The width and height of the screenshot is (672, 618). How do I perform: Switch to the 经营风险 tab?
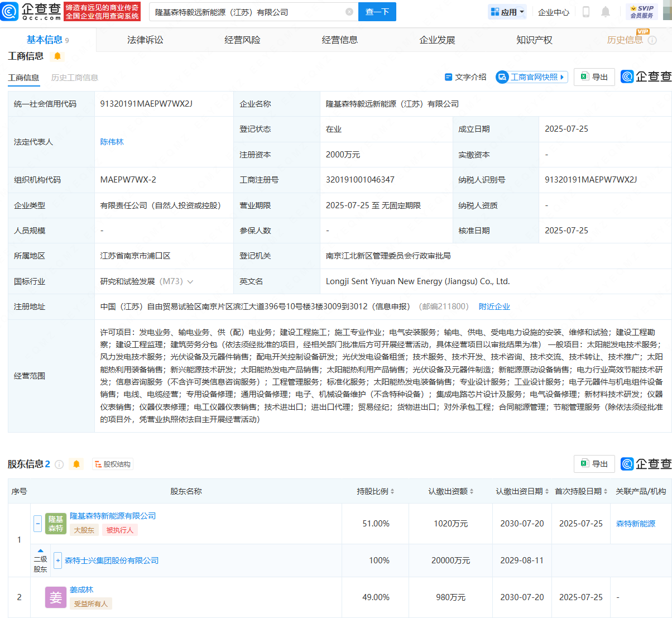[242, 40]
